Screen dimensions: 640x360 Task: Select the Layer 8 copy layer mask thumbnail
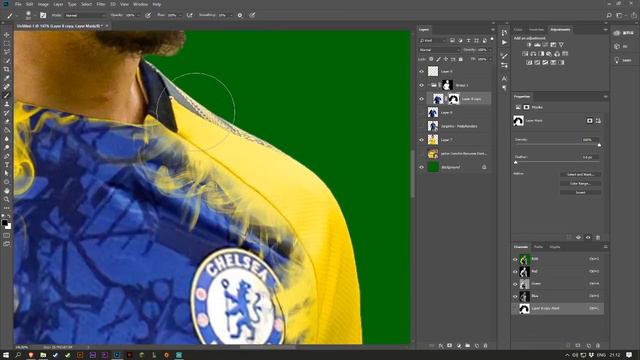click(453, 99)
